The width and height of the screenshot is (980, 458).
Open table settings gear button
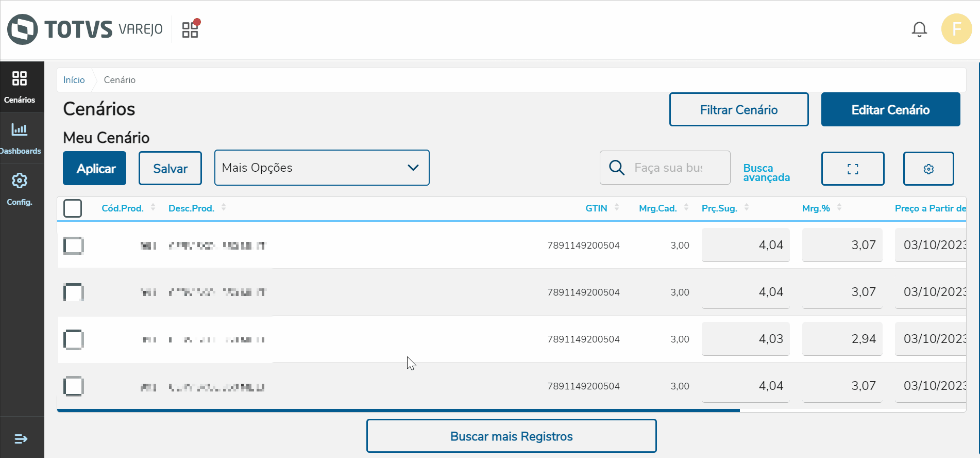click(928, 169)
